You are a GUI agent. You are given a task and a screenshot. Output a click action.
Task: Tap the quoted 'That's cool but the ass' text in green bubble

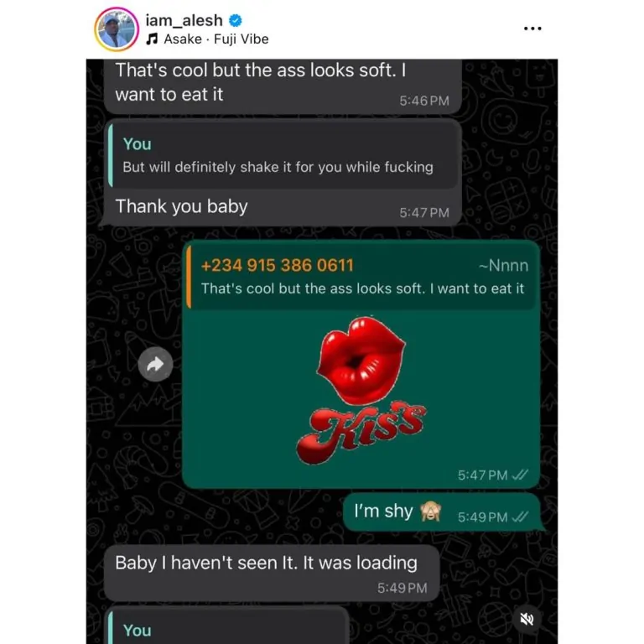362,288
